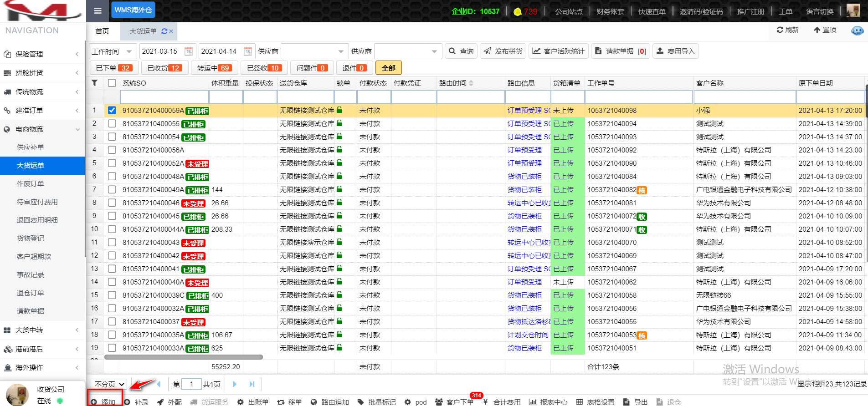Click the 导出 export toolbar item
The image size is (868, 406).
tap(636, 402)
